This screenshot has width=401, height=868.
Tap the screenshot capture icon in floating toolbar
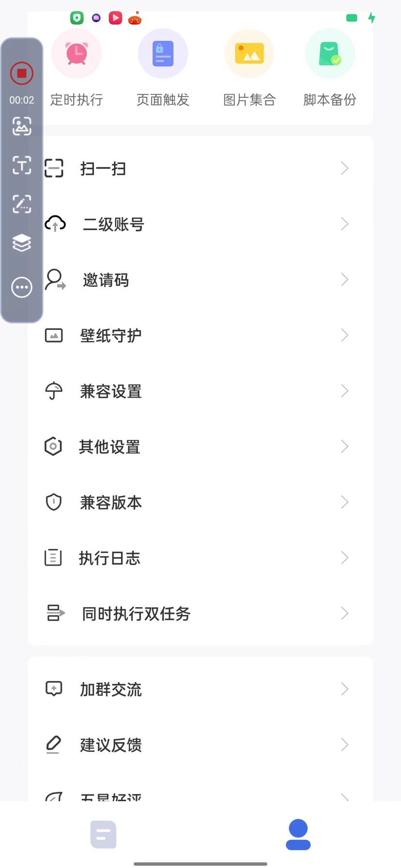[22, 126]
